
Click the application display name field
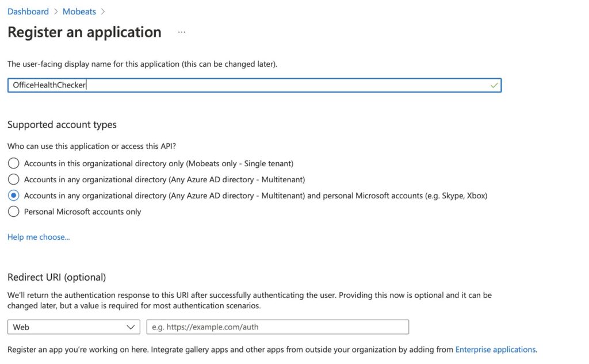click(x=254, y=85)
